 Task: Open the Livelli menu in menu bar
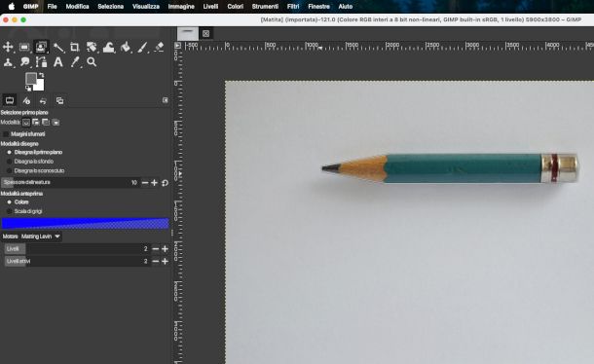click(210, 7)
